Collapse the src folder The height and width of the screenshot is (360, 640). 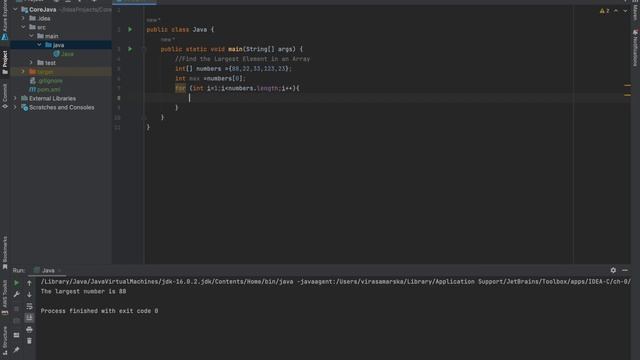click(23, 27)
